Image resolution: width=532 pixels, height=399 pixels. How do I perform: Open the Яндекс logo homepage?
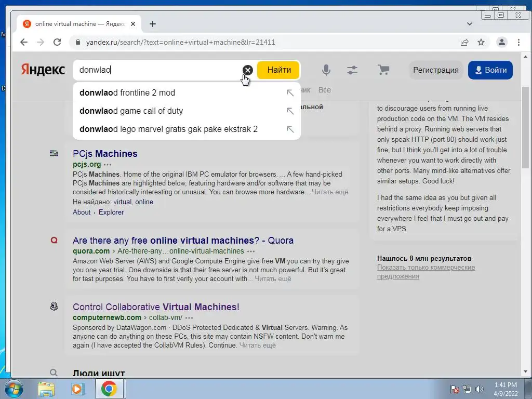point(43,70)
